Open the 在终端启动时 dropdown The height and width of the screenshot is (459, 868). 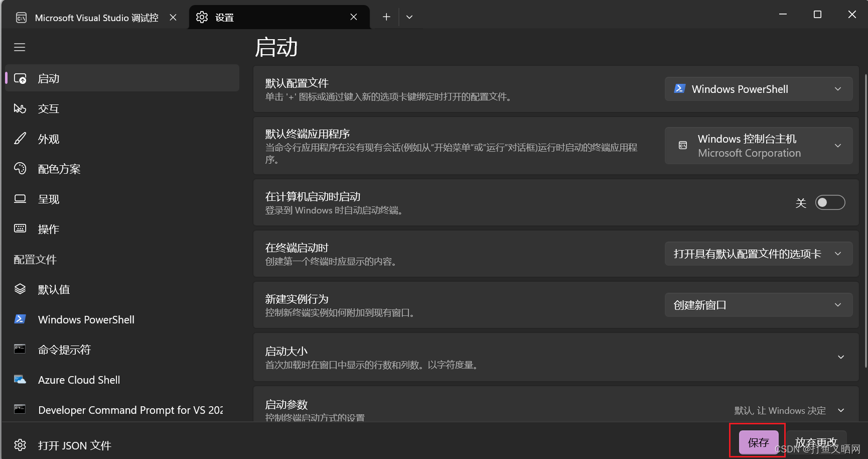click(759, 254)
